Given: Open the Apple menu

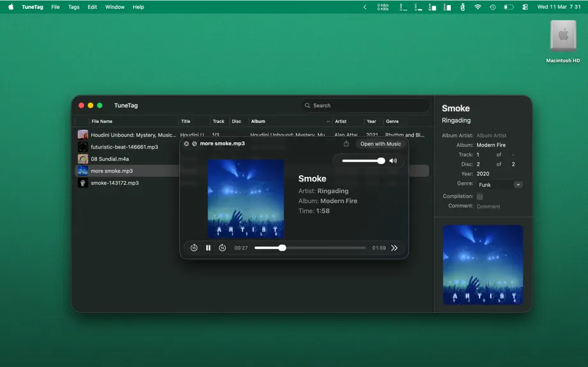Looking at the screenshot, I should pos(11,7).
